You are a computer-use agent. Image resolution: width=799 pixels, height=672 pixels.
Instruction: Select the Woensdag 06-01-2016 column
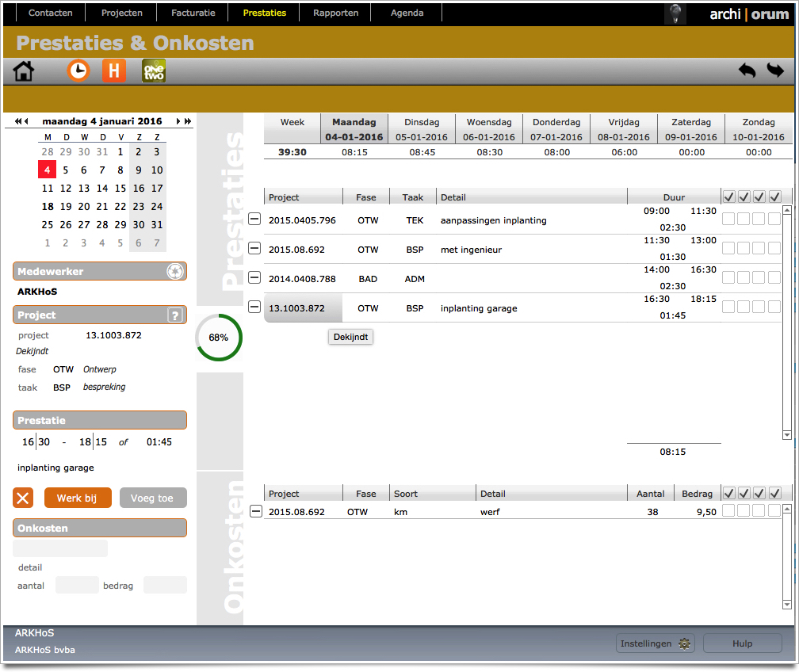(x=489, y=129)
